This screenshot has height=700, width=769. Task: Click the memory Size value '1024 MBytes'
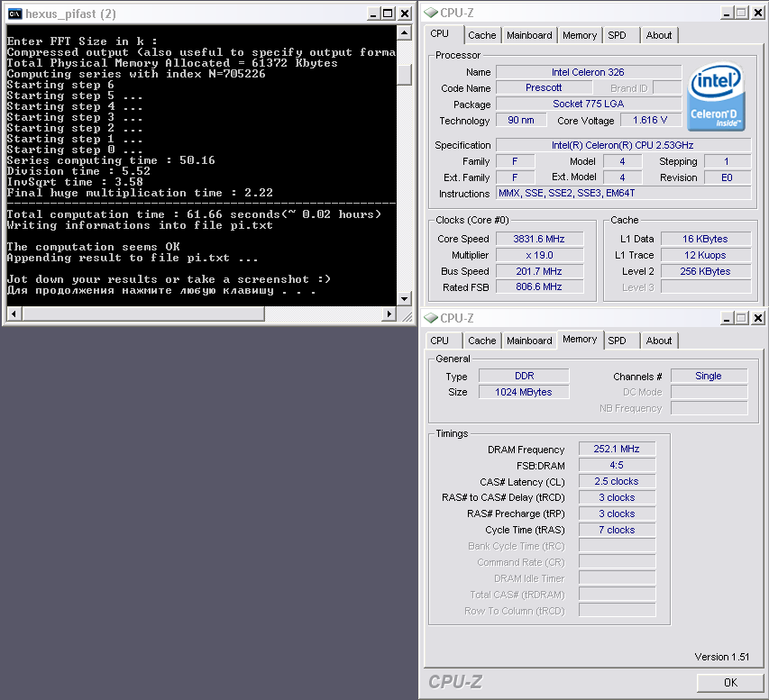click(524, 392)
